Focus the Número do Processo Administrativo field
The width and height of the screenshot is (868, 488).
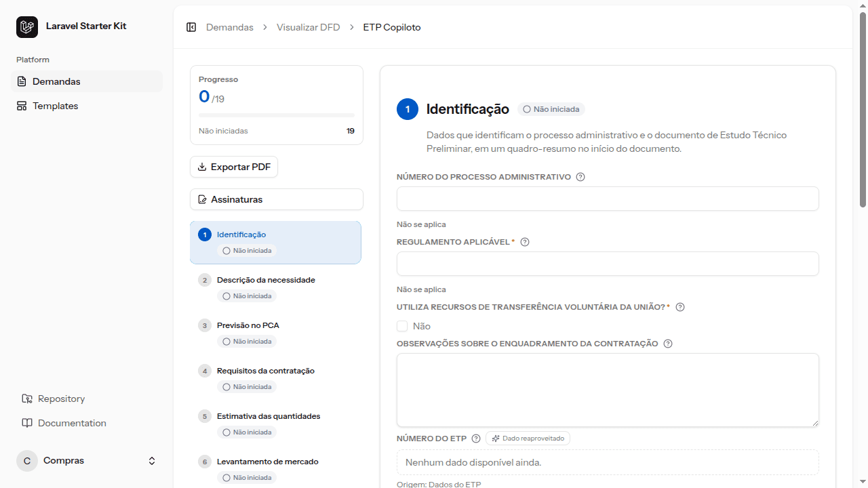[608, 199]
